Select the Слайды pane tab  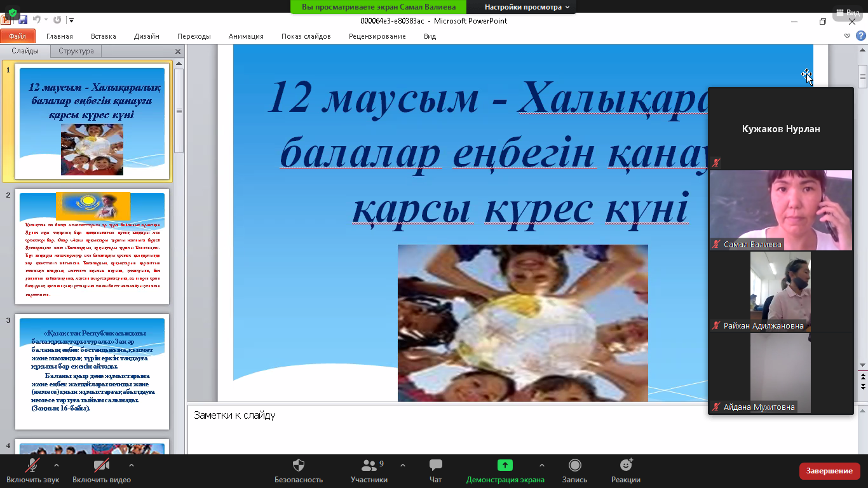pos(25,51)
